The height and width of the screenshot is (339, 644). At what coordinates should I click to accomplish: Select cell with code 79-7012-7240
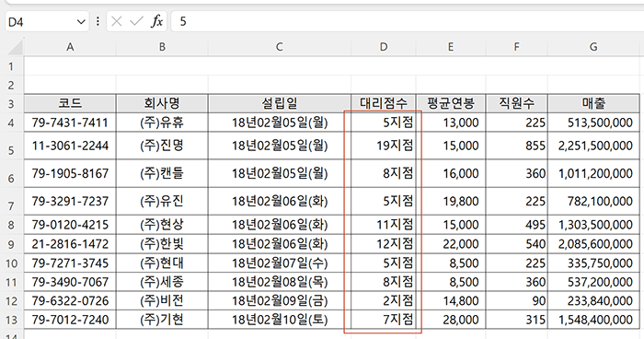point(70,320)
